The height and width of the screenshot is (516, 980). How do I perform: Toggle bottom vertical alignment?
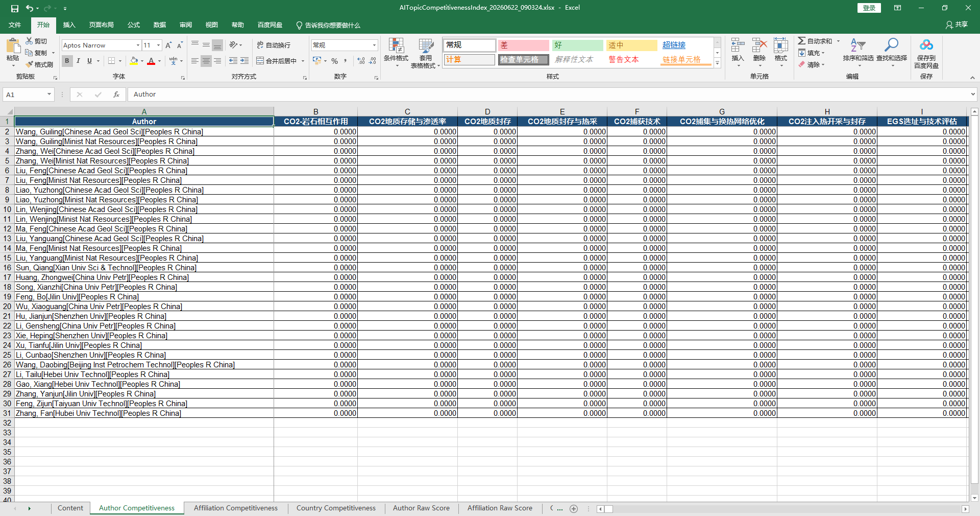[217, 45]
